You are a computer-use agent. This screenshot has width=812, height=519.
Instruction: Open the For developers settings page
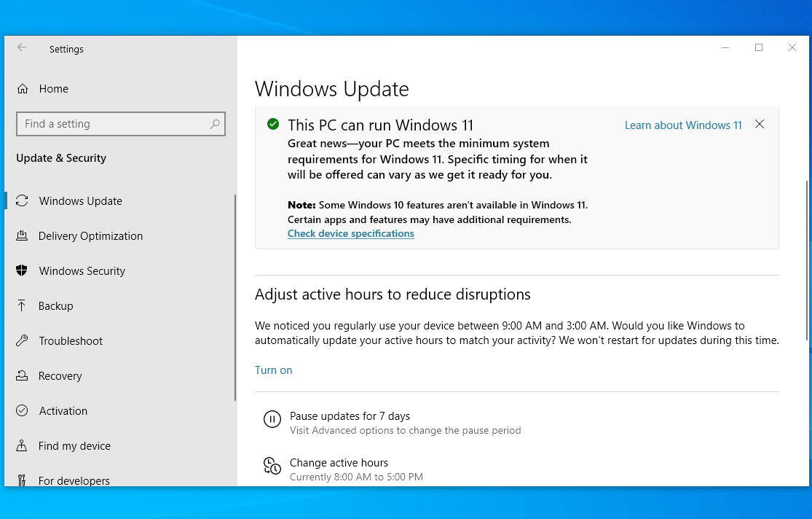(74, 480)
